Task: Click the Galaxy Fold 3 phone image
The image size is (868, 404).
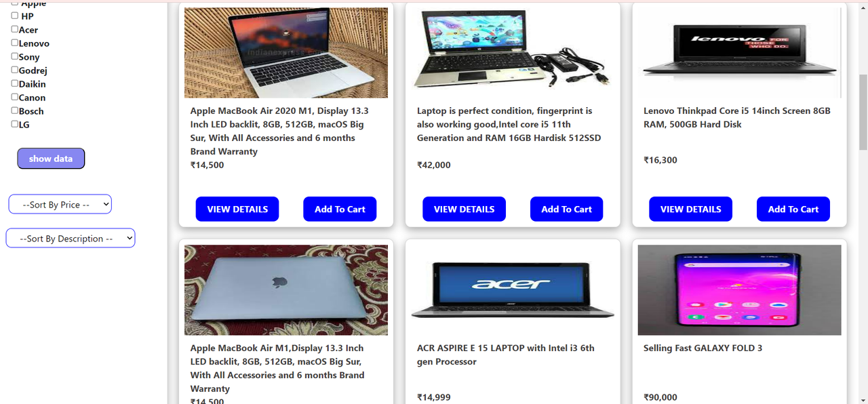Action: (x=740, y=290)
